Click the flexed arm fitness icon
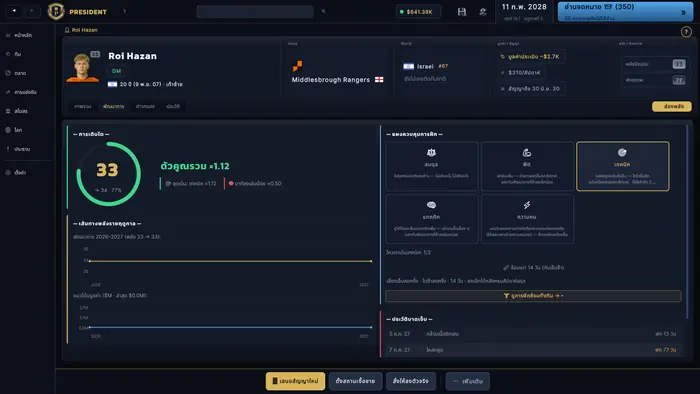 (x=527, y=153)
